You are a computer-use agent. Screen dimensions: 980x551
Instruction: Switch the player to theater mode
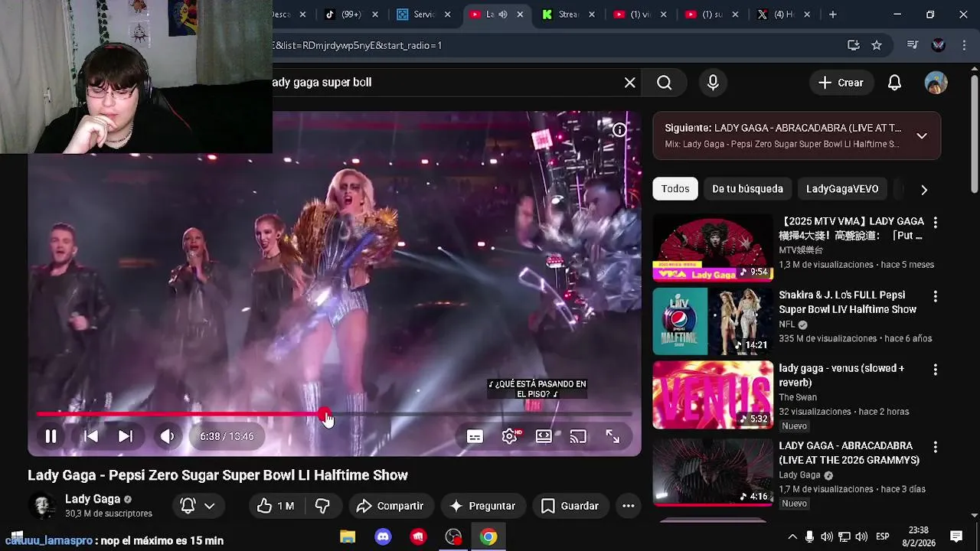[544, 436]
